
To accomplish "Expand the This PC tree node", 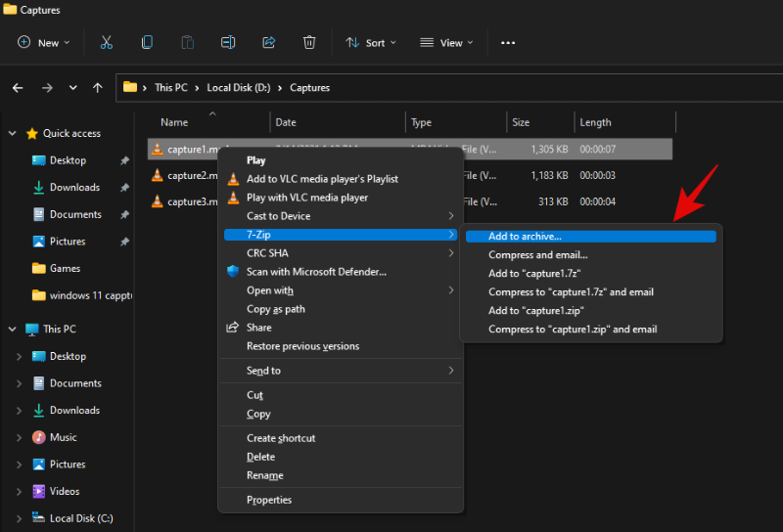I will pyautogui.click(x=11, y=330).
